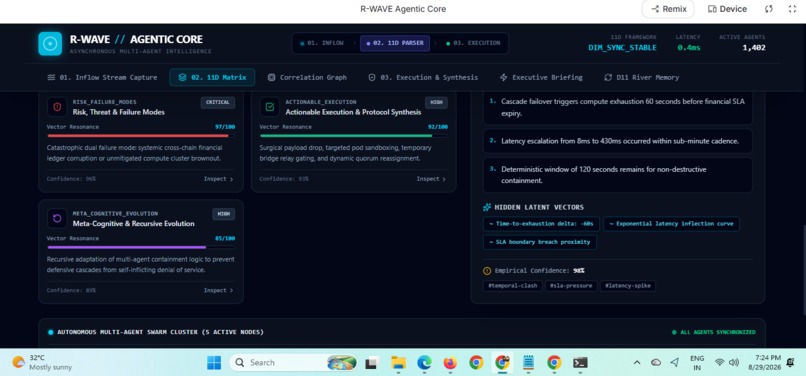Open Windows Start menu

214,363
